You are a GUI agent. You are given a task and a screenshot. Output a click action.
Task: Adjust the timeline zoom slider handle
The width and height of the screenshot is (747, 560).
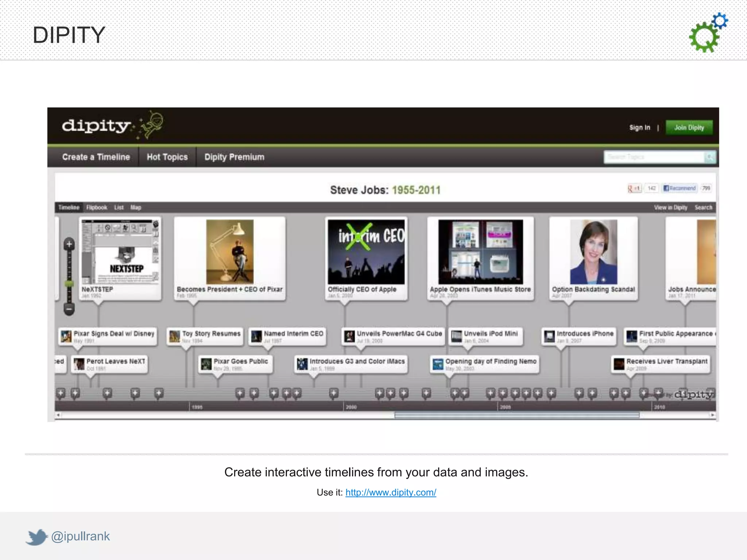[x=69, y=284]
